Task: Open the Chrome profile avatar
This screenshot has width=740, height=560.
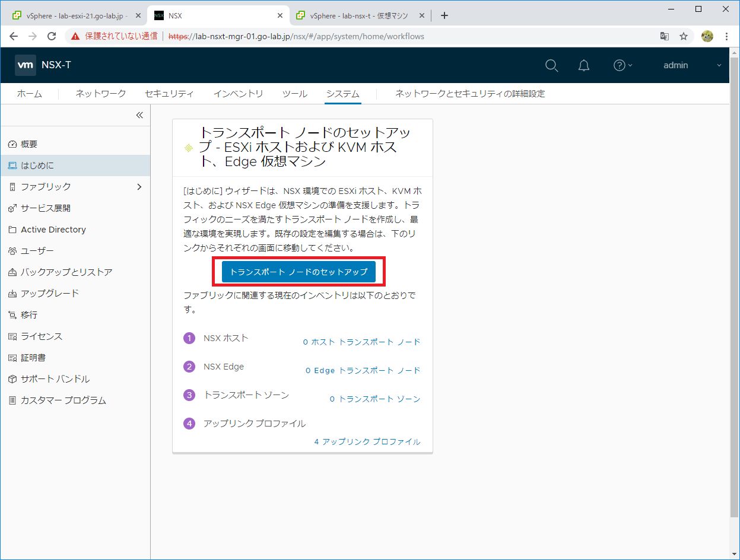Action: tap(707, 36)
